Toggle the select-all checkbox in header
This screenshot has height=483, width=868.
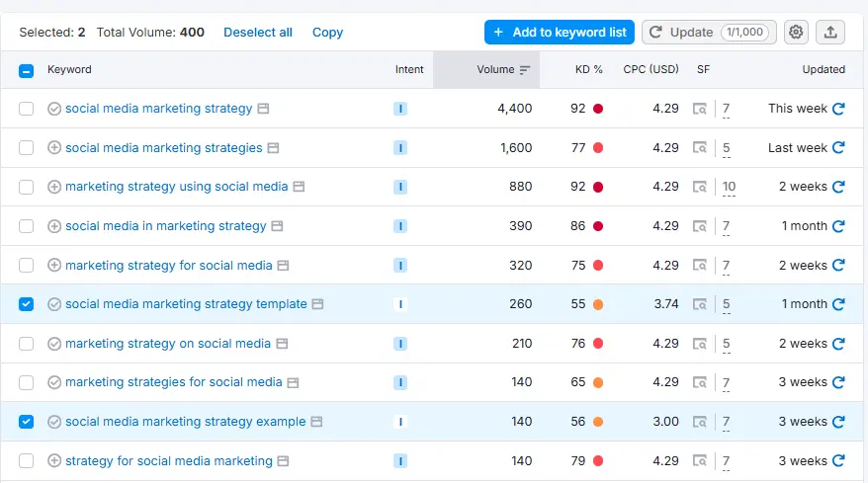pos(27,70)
